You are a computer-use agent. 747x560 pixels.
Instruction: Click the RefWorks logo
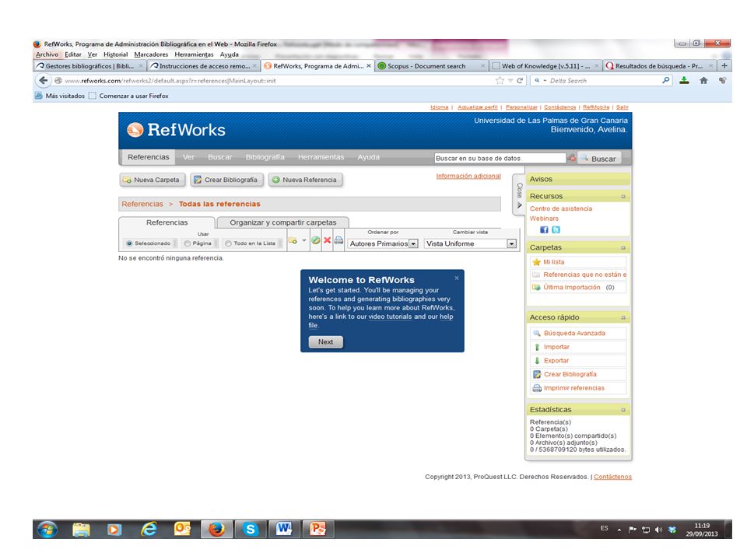point(177,130)
